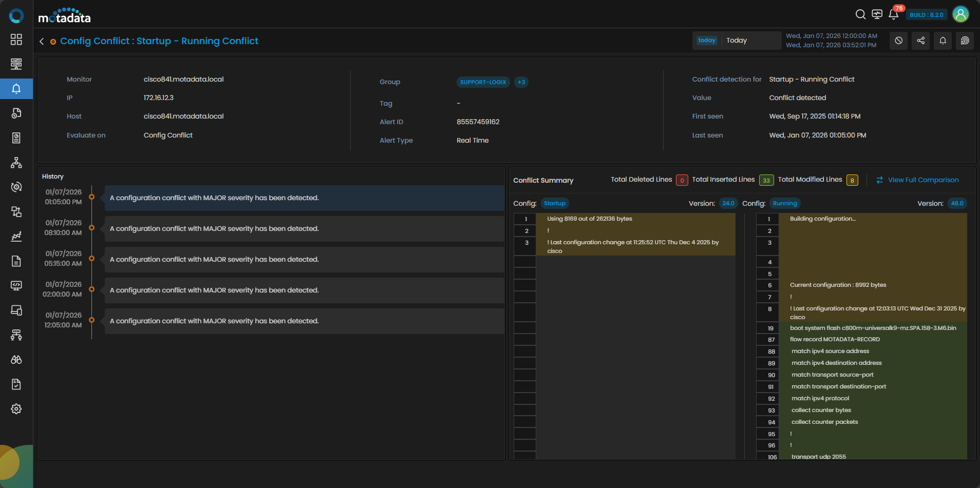
Task: Open Alerts bell tab in left sidebar
Action: [x=16, y=89]
